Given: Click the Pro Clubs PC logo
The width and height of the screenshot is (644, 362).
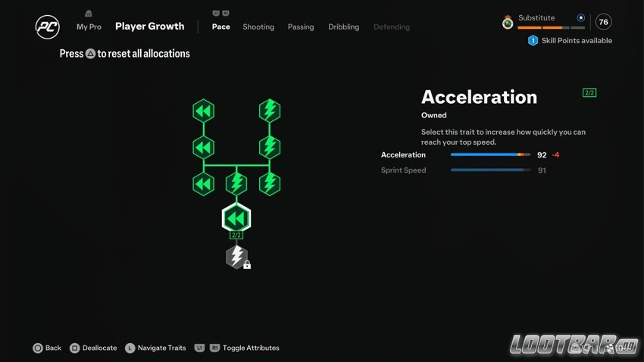Looking at the screenshot, I should [x=47, y=27].
